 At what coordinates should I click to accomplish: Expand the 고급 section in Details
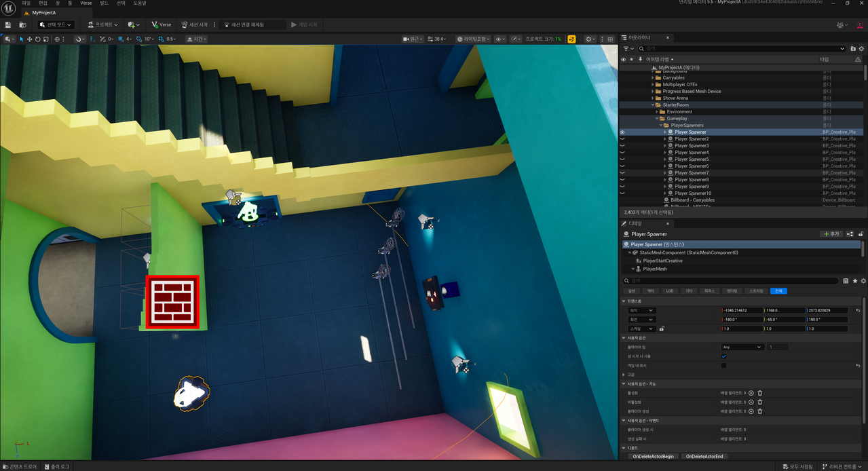[624, 375]
